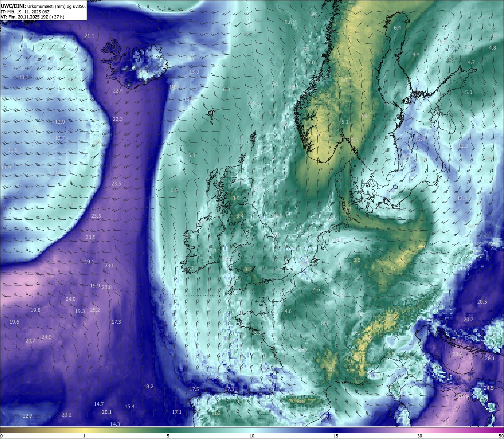Click the 22.3 value on the map
The width and height of the screenshot is (504, 439).
point(118,119)
